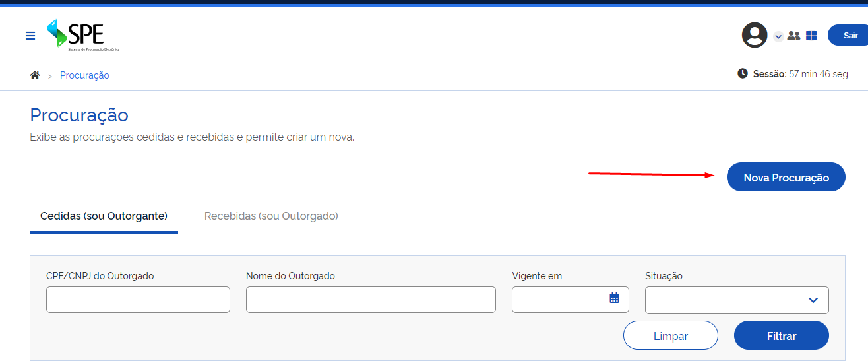
Task: Click the session clock icon
Action: (x=743, y=73)
